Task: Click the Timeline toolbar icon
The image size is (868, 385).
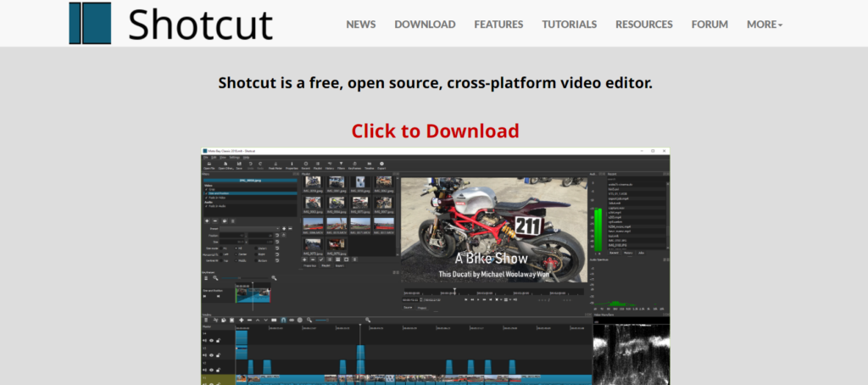Action: click(370, 164)
